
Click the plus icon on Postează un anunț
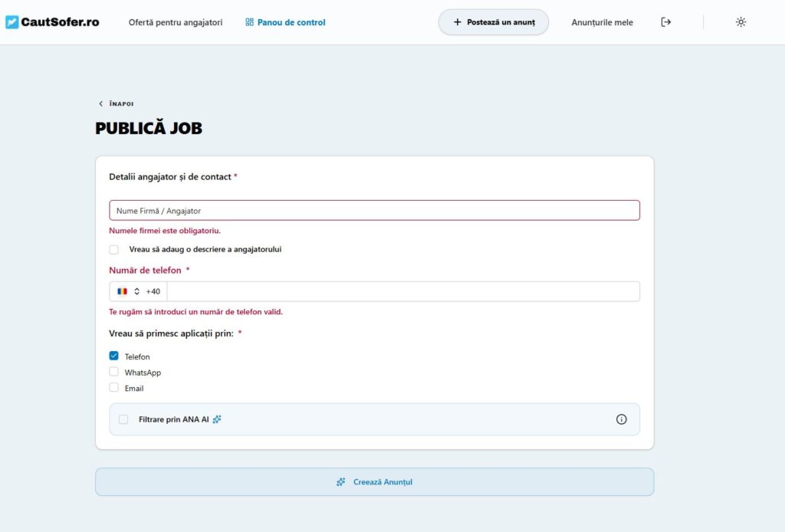point(458,22)
